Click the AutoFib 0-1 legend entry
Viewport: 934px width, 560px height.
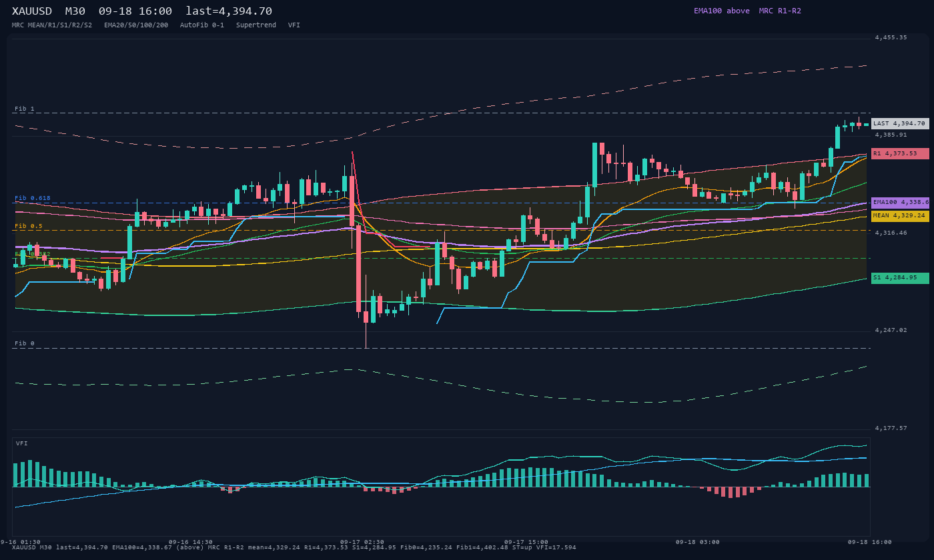coord(202,25)
